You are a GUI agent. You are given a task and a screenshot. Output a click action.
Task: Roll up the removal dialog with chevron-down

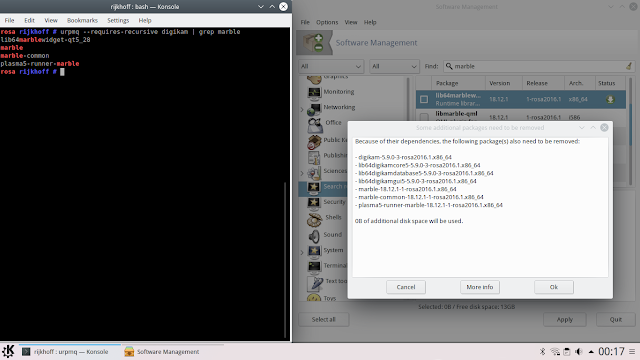coord(582,128)
